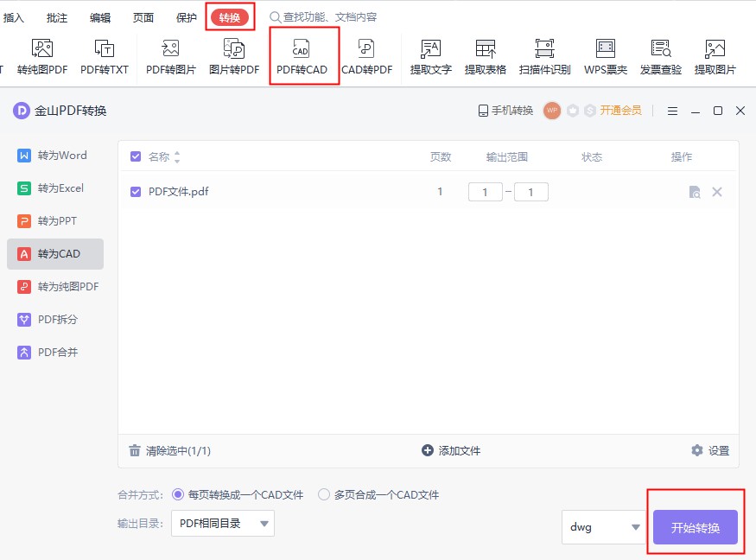This screenshot has width=756, height=560.
Task: Click the start page range field
Action: pyautogui.click(x=485, y=192)
